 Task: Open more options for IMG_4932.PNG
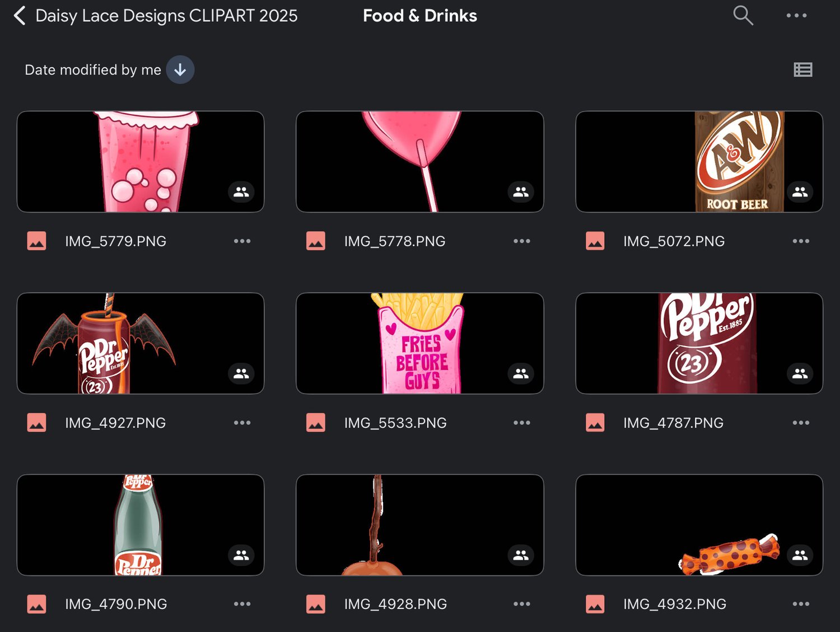[x=801, y=604]
